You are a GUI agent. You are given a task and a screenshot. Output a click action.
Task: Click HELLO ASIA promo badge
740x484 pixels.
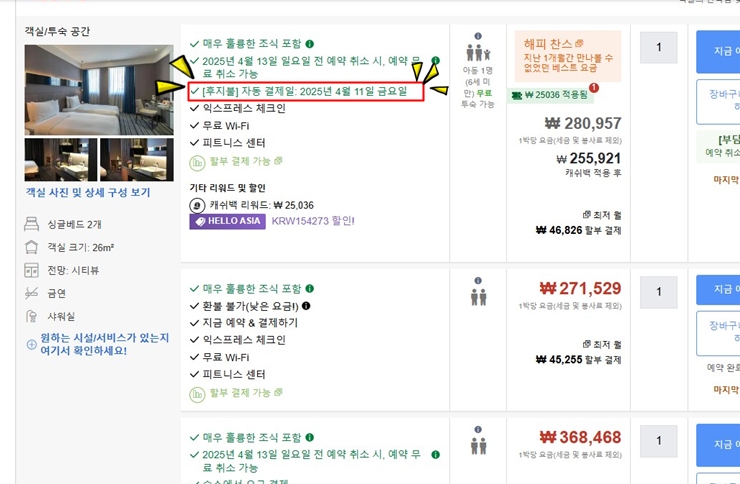[227, 221]
